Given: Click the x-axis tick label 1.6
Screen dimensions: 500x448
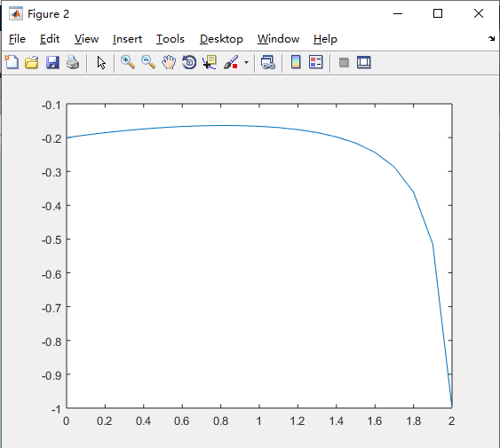Looking at the screenshot, I should [375, 421].
